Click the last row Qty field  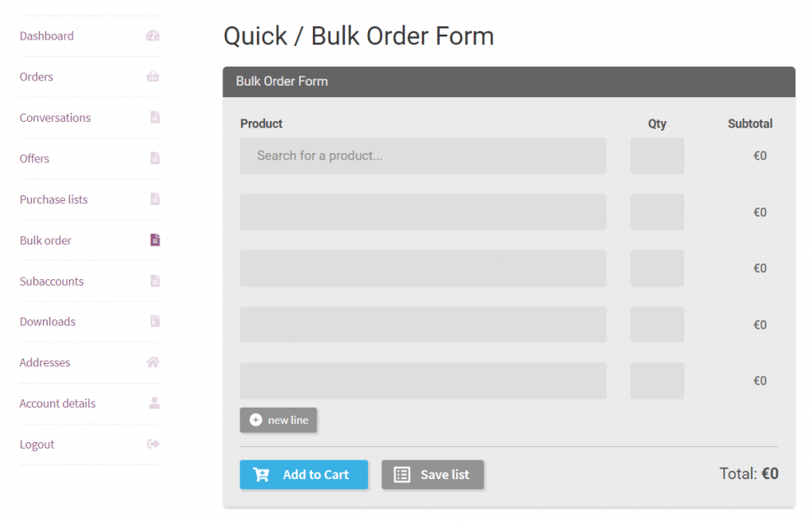pyautogui.click(x=657, y=380)
